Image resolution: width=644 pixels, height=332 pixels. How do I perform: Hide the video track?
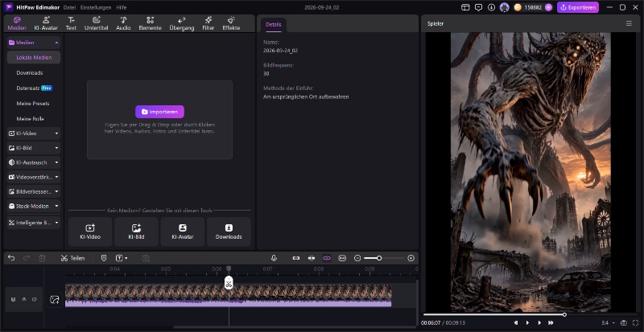point(24,300)
